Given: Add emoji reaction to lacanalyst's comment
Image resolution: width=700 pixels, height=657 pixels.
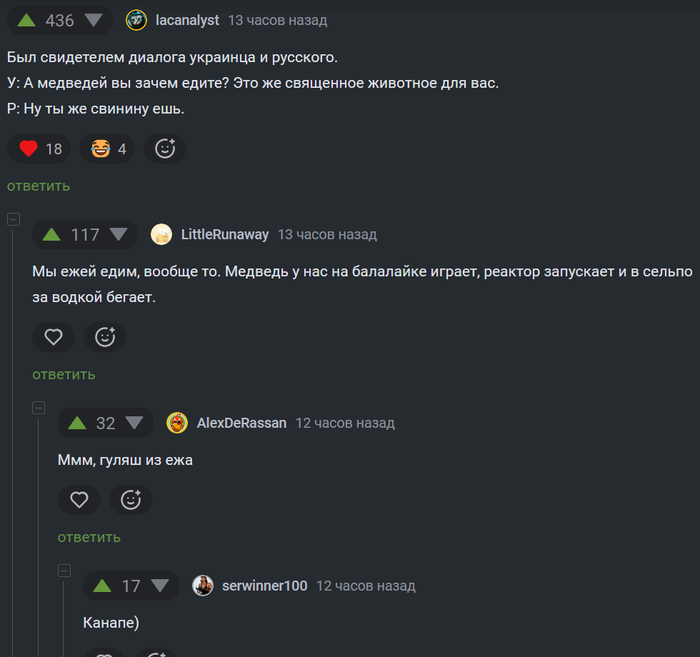Looking at the screenshot, I should [165, 149].
